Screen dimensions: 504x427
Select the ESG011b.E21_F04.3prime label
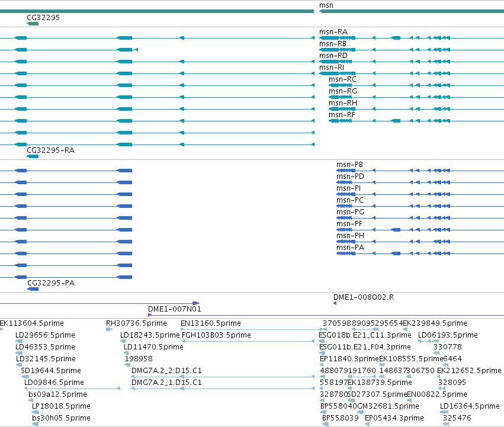pos(365,347)
